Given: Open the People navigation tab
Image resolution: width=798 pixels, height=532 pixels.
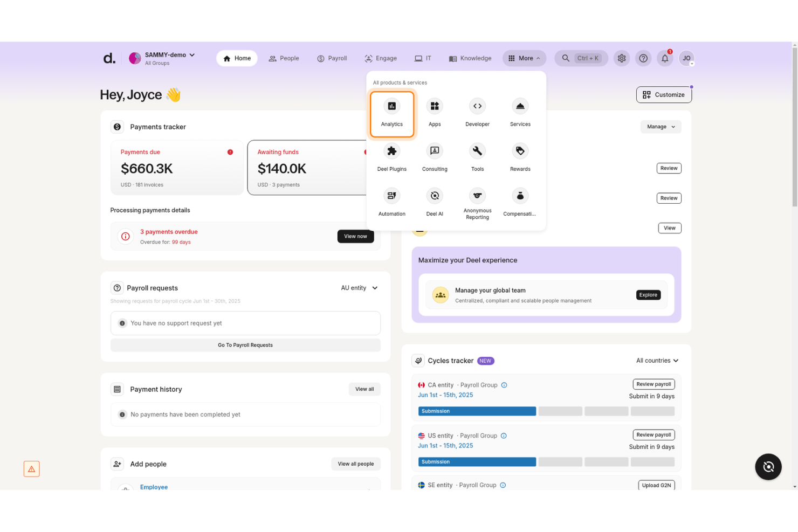Looking at the screenshot, I should (x=284, y=58).
